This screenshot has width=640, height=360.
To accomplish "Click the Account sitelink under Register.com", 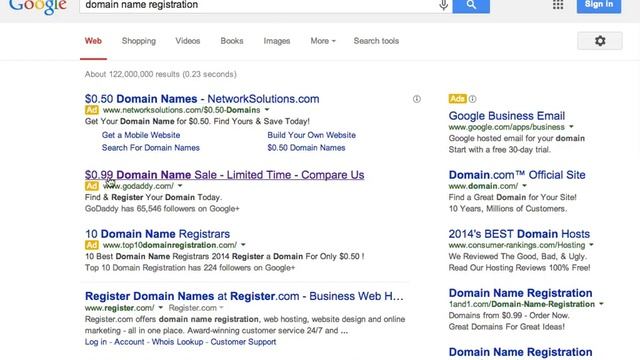I will click(x=129, y=342).
